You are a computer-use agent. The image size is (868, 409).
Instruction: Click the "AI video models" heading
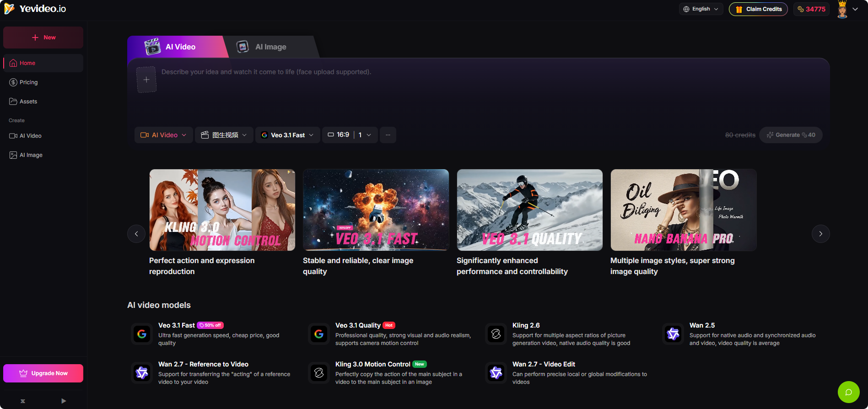[x=159, y=305]
